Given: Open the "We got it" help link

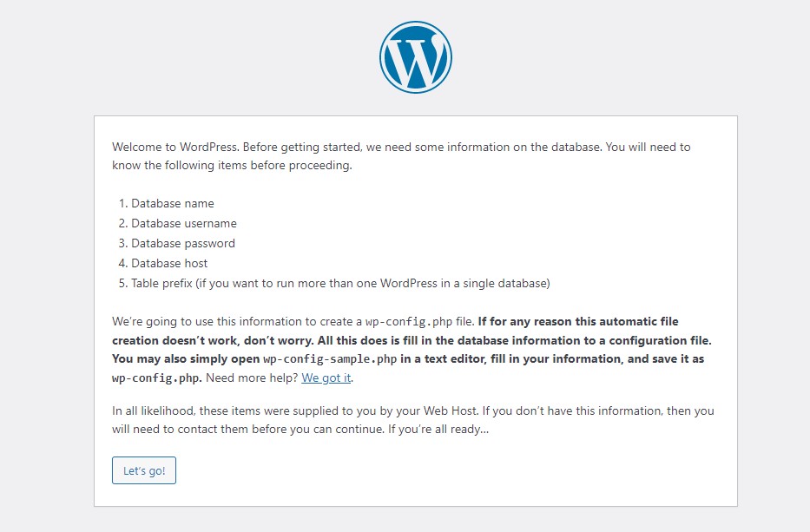Looking at the screenshot, I should pyautogui.click(x=326, y=378).
